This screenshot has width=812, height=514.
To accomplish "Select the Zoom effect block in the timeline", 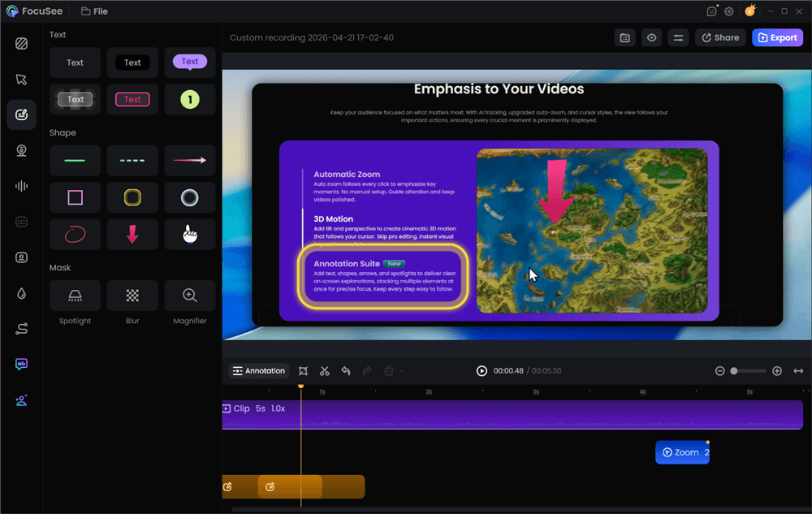I will click(682, 452).
